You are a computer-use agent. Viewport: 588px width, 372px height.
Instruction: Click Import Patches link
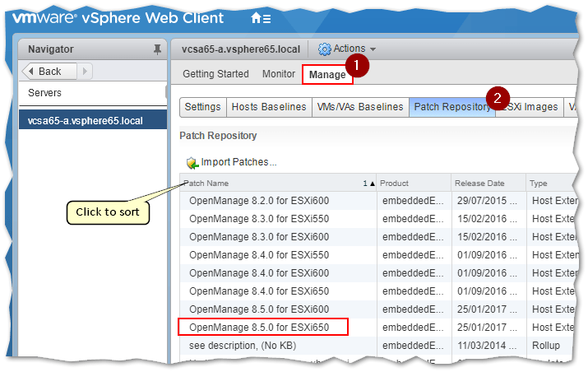pos(238,162)
